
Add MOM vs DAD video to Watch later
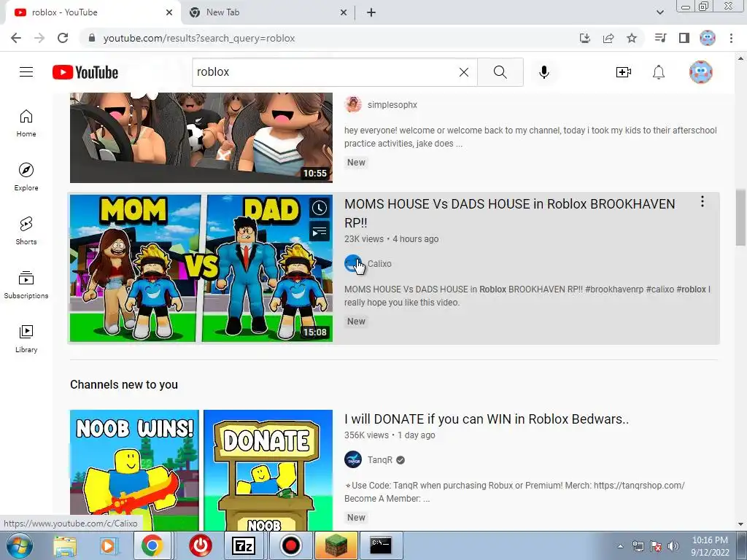320,208
